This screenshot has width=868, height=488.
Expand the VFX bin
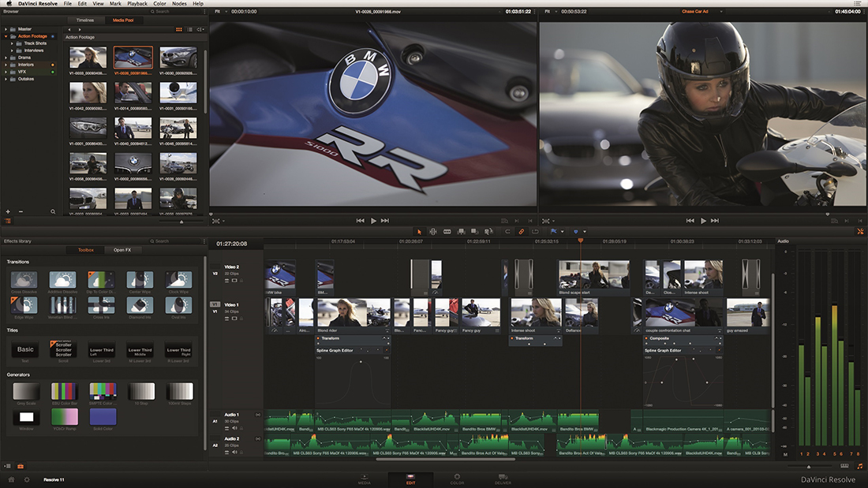pyautogui.click(x=6, y=72)
